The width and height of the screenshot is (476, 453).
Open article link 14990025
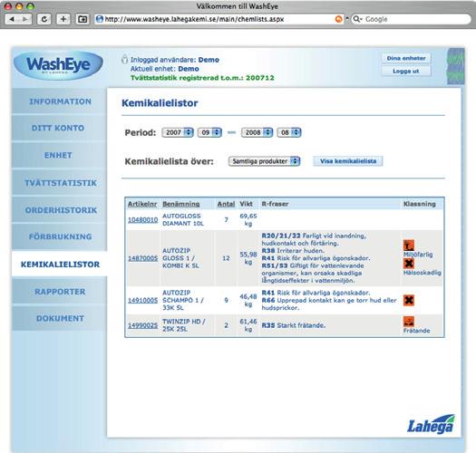tap(142, 325)
